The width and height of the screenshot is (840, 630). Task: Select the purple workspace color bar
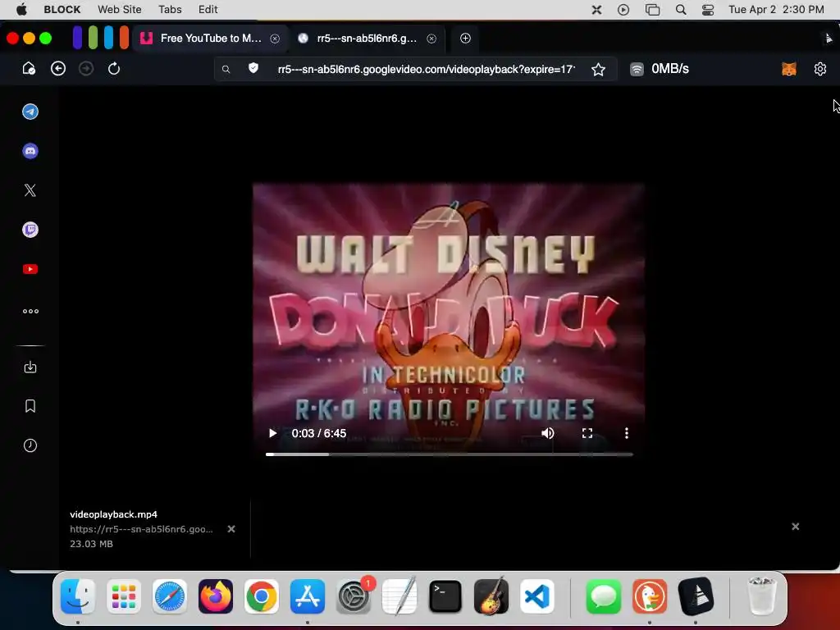(78, 38)
